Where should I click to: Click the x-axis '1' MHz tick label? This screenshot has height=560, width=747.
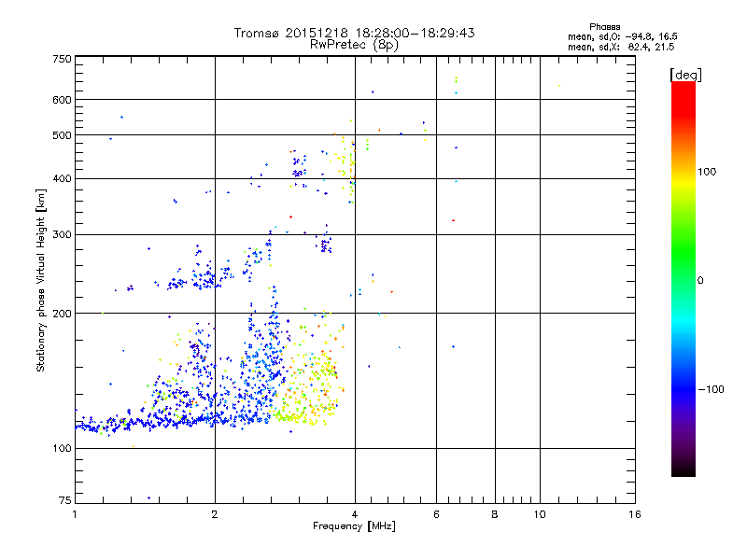coord(75,514)
